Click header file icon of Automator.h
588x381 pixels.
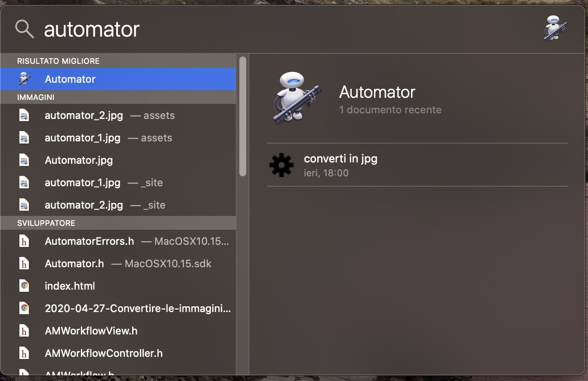24,264
